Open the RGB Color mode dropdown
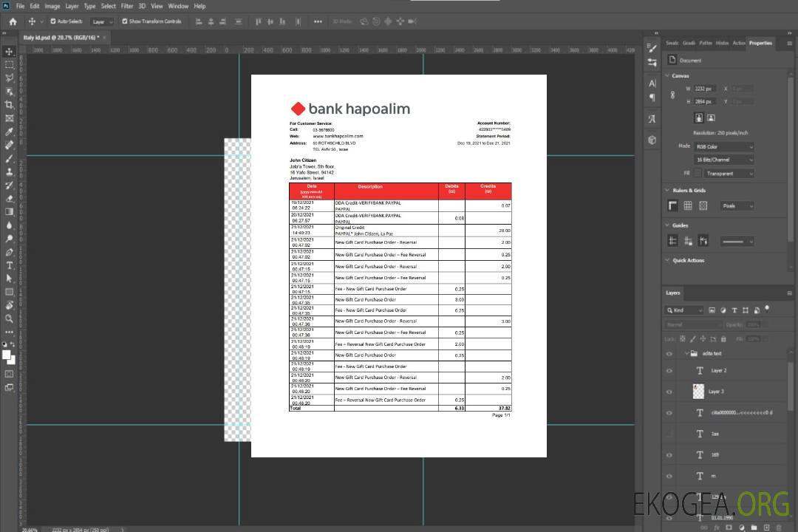 click(724, 146)
